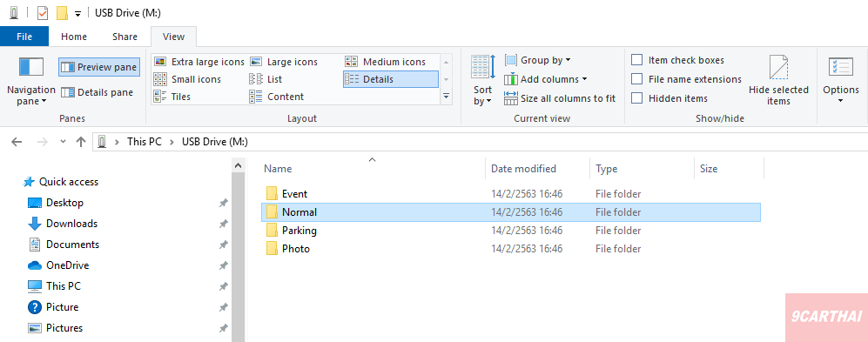Select Content layout
Viewport: 868px width, 342px height.
click(277, 97)
